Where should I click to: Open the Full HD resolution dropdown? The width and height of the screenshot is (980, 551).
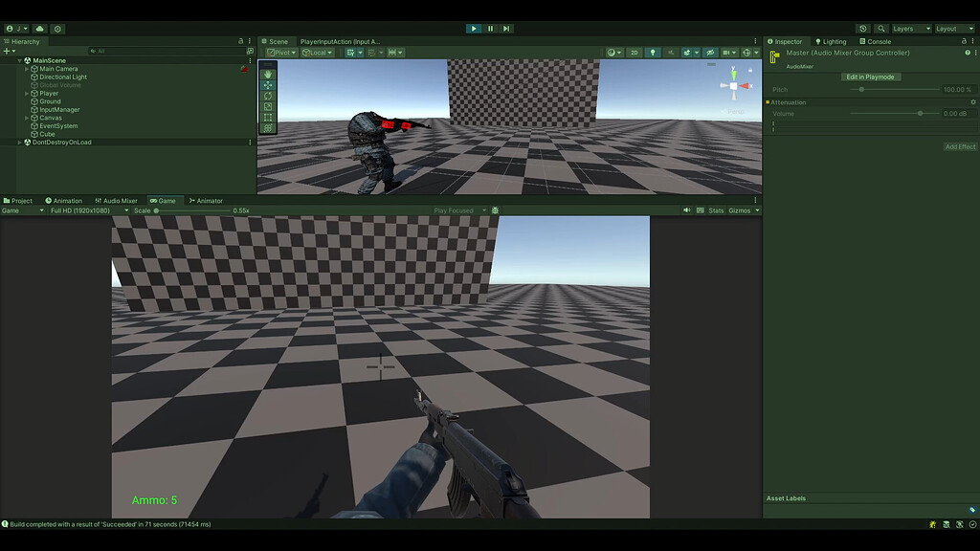click(89, 210)
